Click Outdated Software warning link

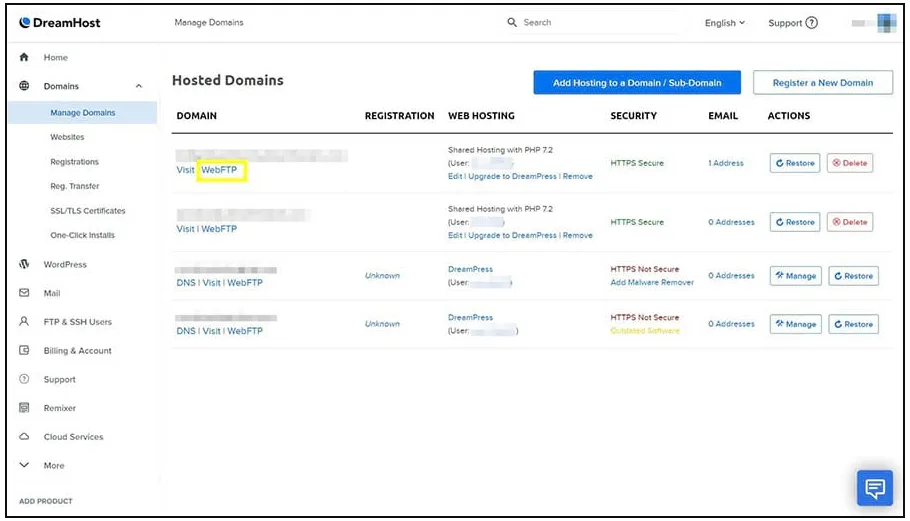tap(645, 331)
